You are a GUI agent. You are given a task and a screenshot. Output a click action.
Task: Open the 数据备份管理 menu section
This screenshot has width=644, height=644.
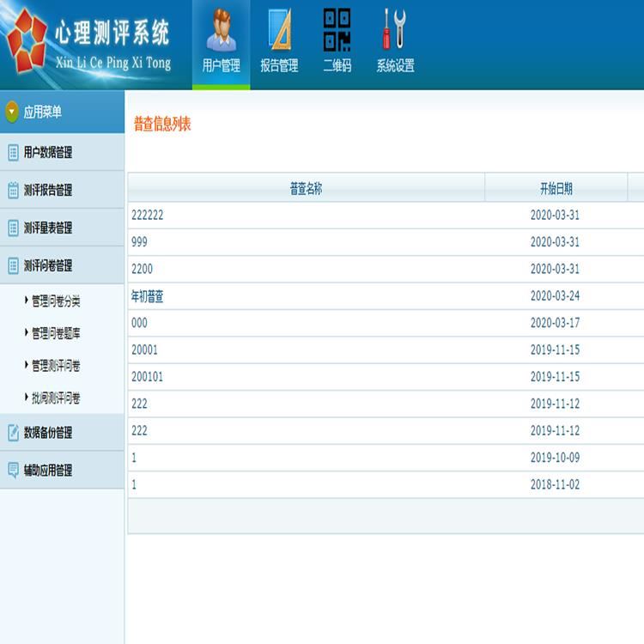(x=62, y=433)
